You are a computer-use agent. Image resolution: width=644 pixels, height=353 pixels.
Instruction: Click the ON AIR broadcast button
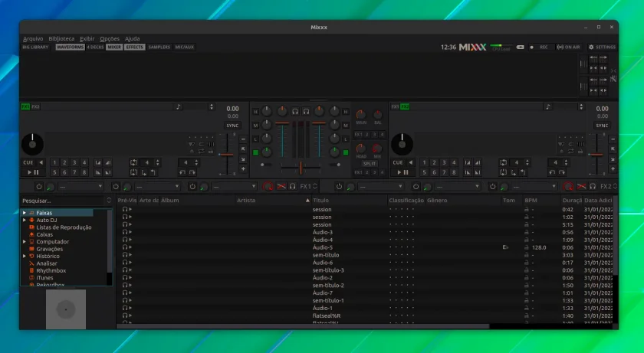coord(568,47)
